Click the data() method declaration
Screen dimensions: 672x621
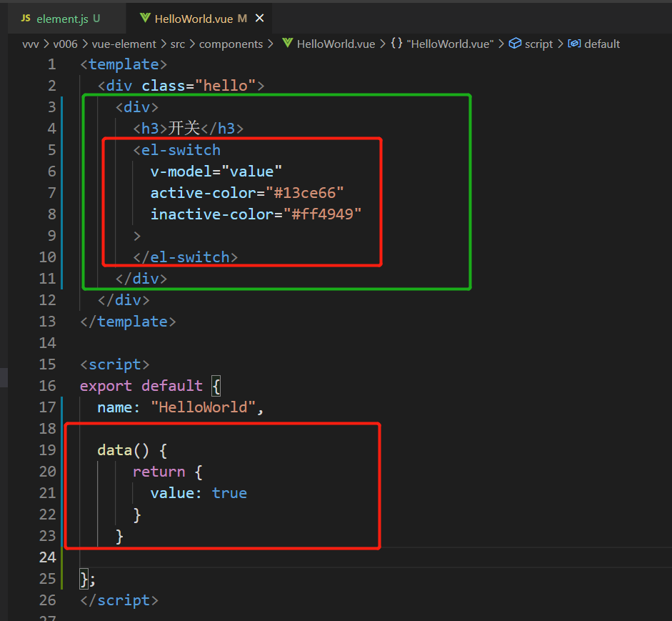coord(132,450)
